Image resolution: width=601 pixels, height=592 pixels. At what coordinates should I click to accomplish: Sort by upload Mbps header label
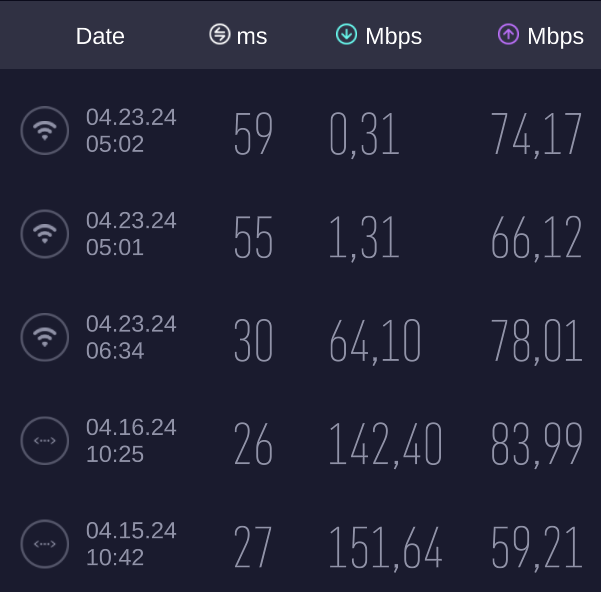point(555,37)
